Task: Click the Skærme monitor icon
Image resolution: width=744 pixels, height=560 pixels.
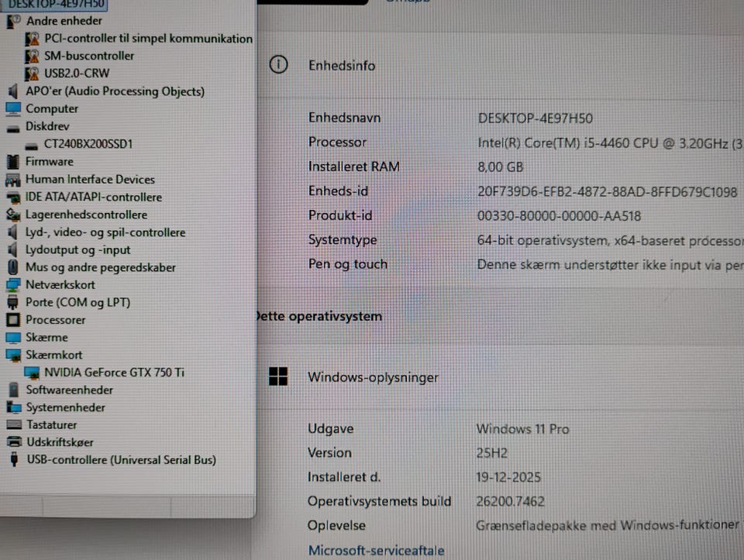Action: [x=13, y=338]
